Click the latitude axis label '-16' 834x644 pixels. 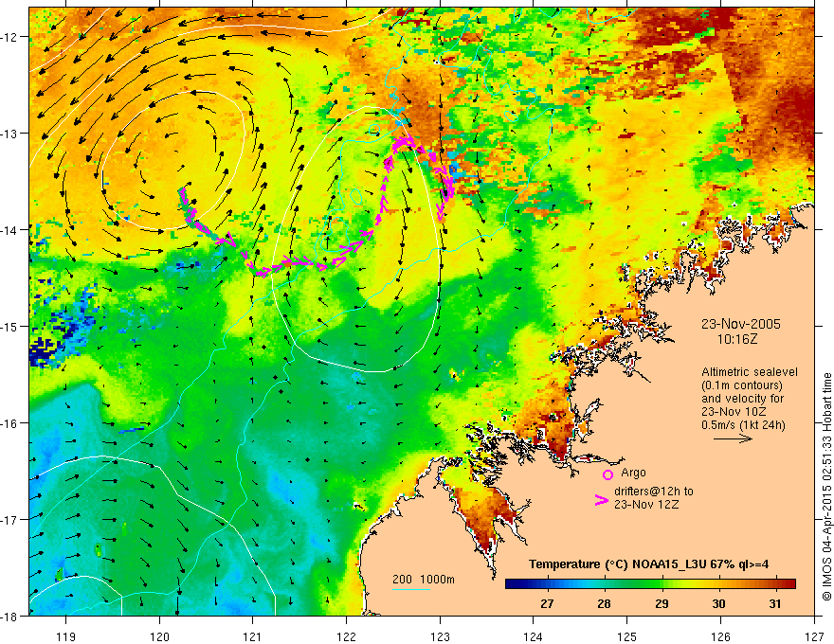click(9, 423)
